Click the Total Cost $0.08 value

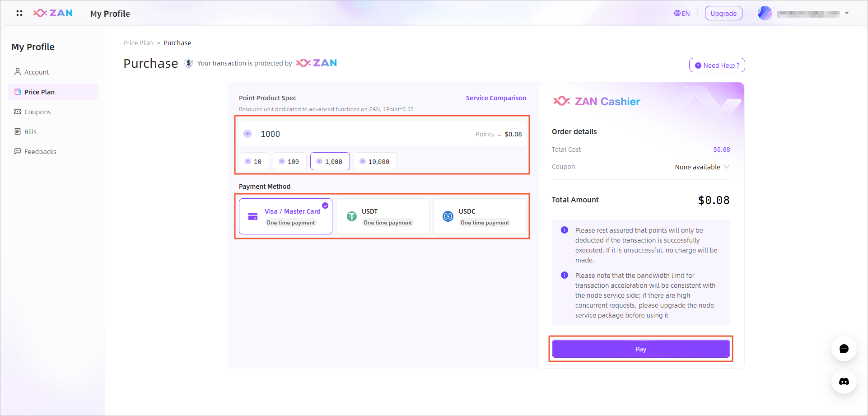pos(722,150)
